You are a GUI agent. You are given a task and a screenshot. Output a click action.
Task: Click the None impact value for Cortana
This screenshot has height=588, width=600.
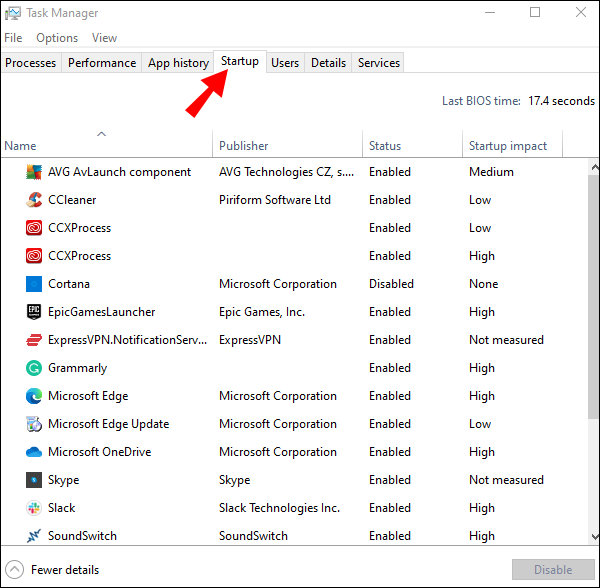[x=484, y=284]
